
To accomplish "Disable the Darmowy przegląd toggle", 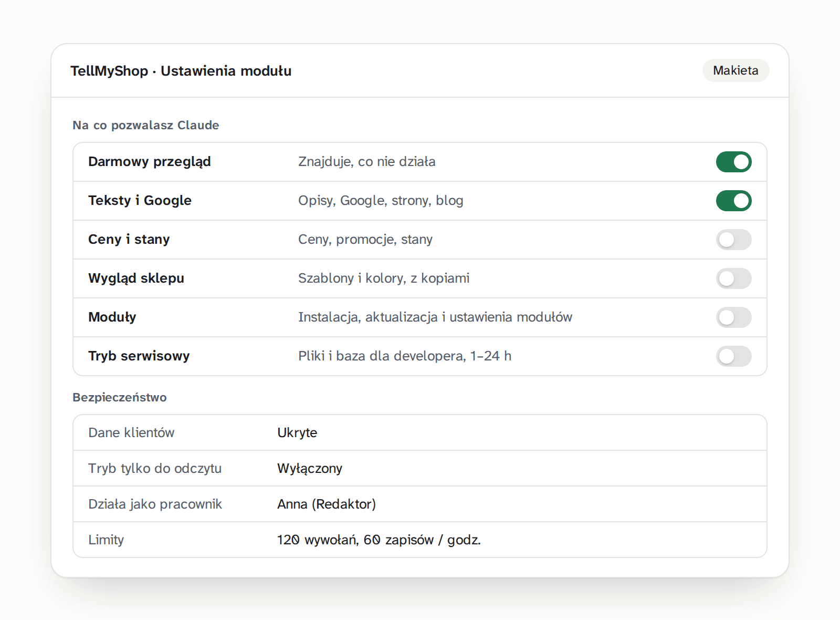I will [733, 162].
